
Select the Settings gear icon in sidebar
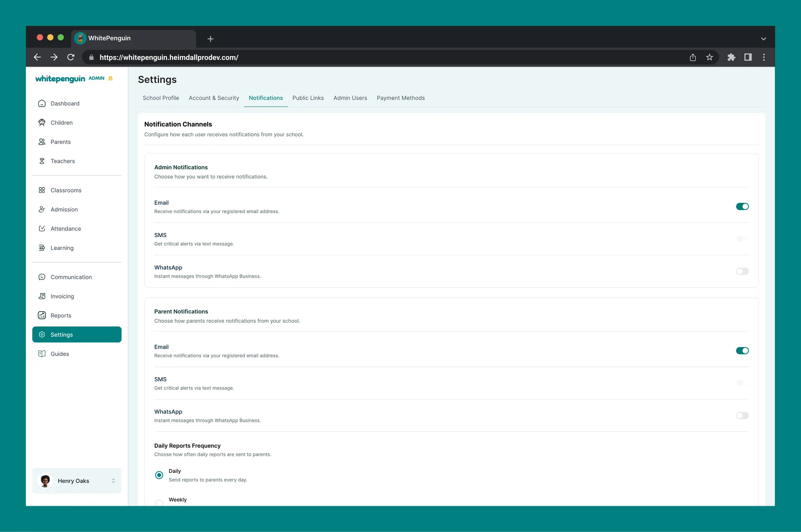(42, 334)
